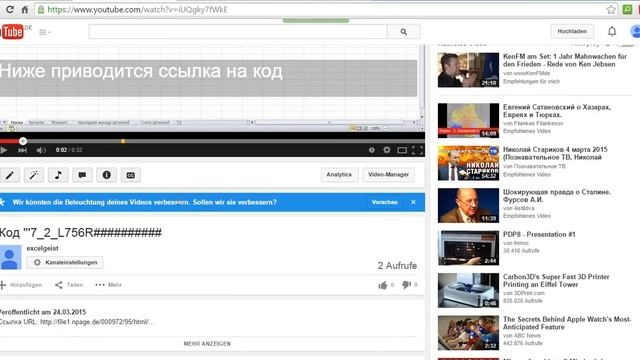
Task: Open Kanaleinstellungen channel settings
Action: click(x=65, y=262)
